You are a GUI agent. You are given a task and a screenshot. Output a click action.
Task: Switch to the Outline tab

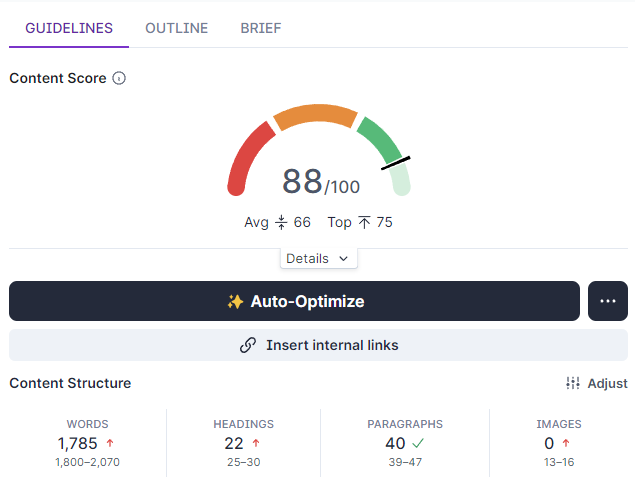[x=177, y=28]
